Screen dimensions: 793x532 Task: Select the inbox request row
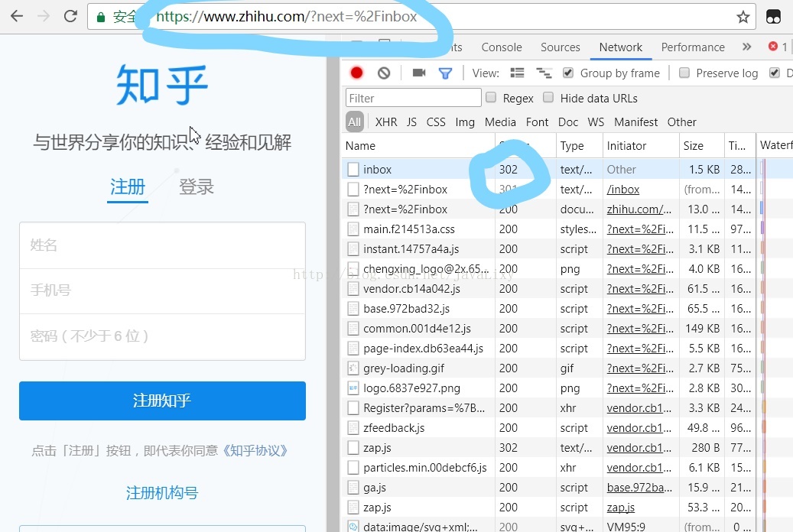pos(548,169)
